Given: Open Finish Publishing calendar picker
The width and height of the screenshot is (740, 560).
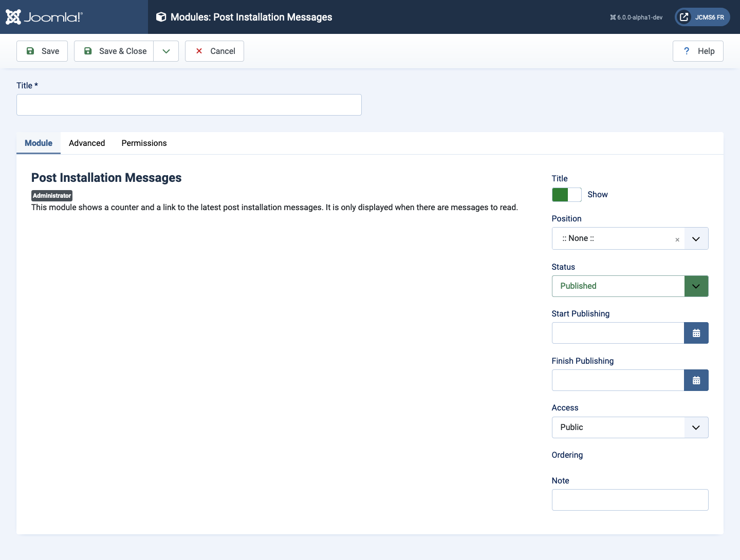Looking at the screenshot, I should [696, 380].
